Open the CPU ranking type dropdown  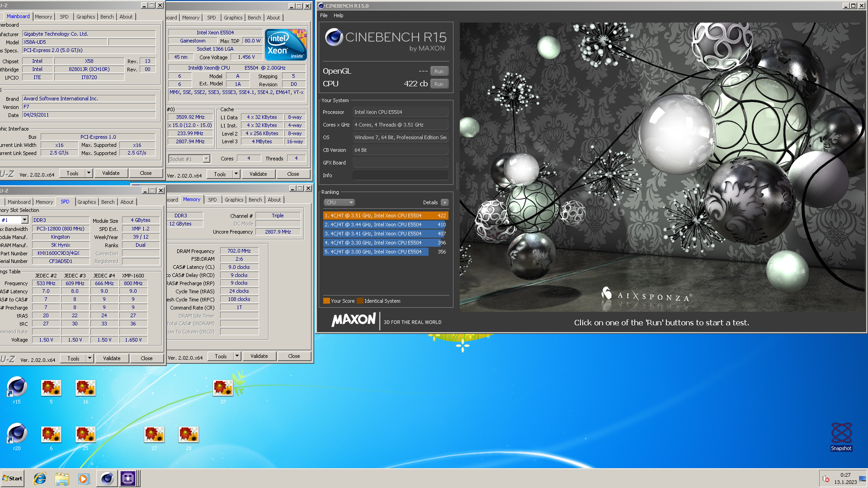[x=339, y=202]
